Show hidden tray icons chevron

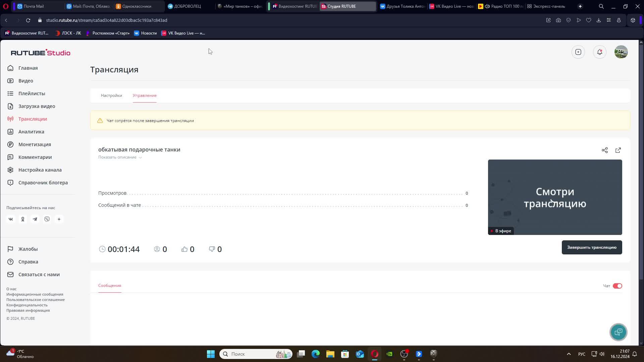coord(569,354)
